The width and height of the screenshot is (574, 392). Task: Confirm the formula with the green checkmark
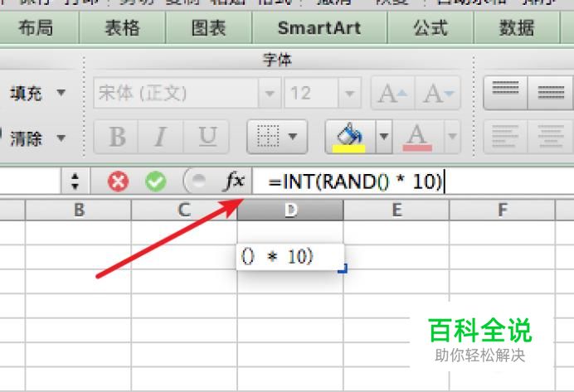click(x=156, y=181)
